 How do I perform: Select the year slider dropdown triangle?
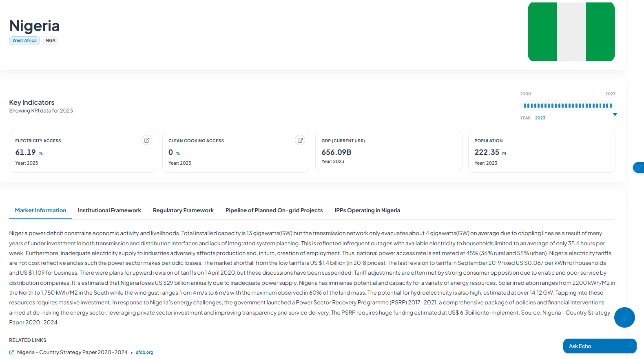615,115
